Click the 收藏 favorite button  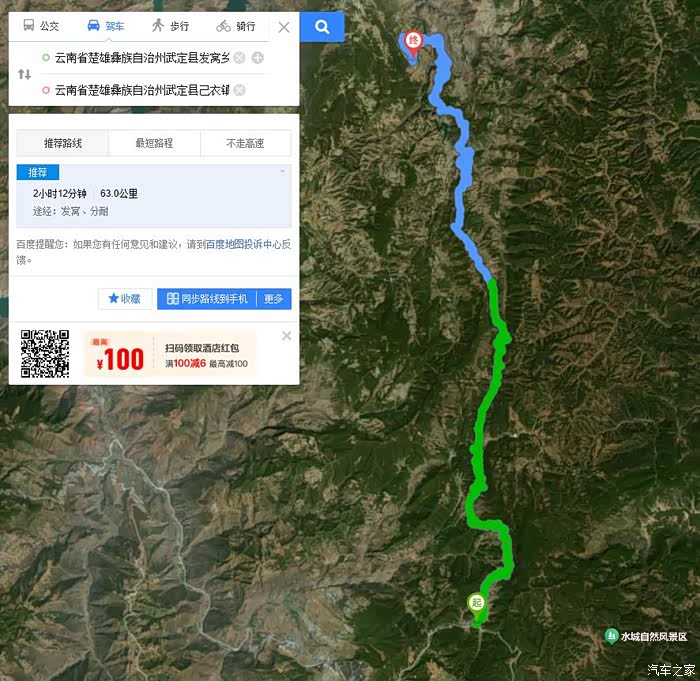(125, 298)
